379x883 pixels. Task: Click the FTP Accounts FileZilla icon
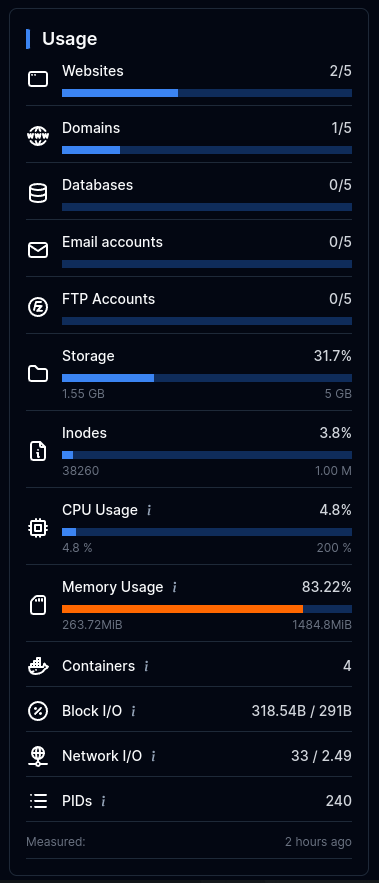[38, 307]
